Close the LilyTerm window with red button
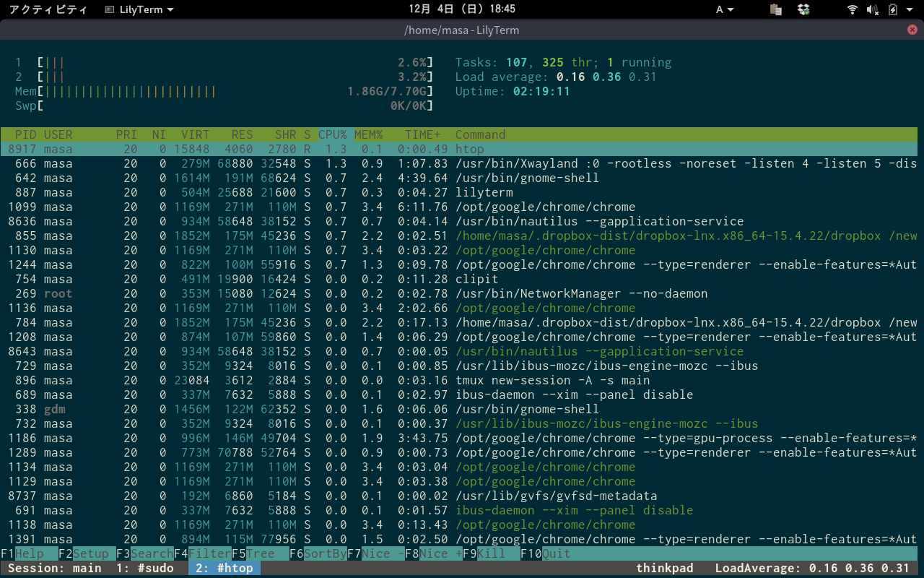The width and height of the screenshot is (924, 578). [x=912, y=30]
